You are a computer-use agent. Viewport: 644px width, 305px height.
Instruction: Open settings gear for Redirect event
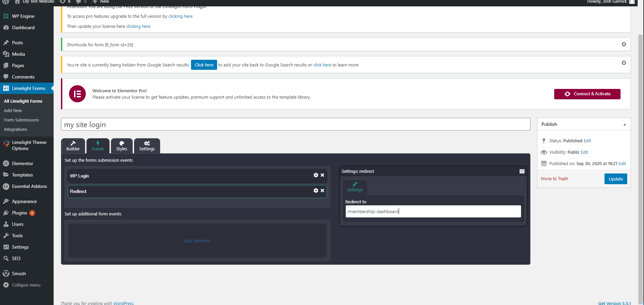(316, 191)
